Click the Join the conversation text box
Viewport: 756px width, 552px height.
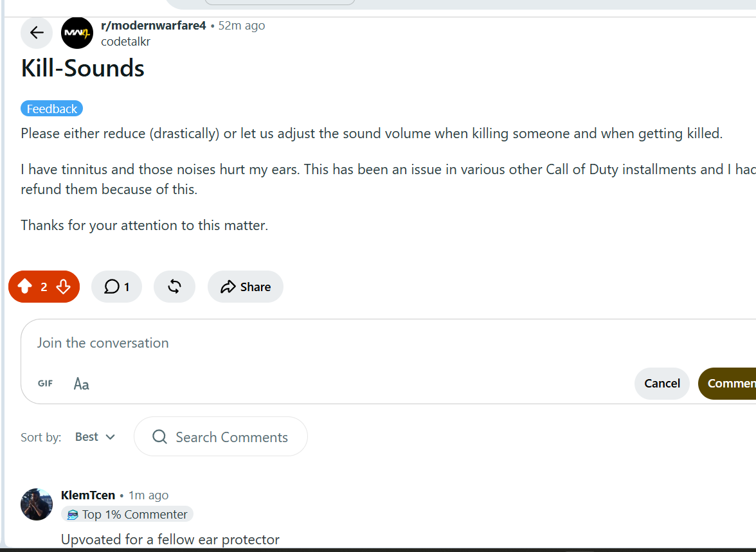388,343
